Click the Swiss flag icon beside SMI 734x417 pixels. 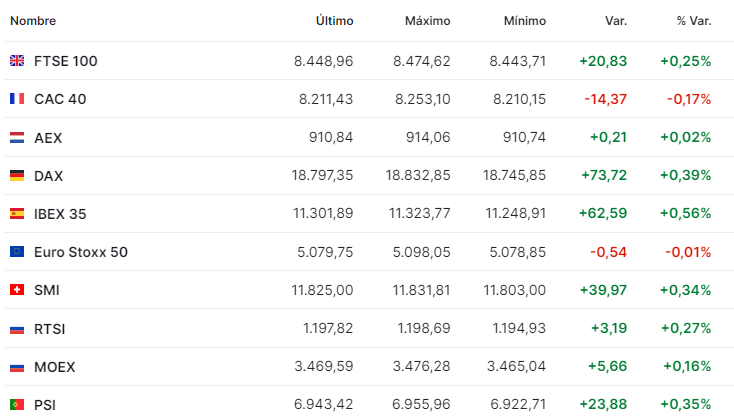coord(17,290)
